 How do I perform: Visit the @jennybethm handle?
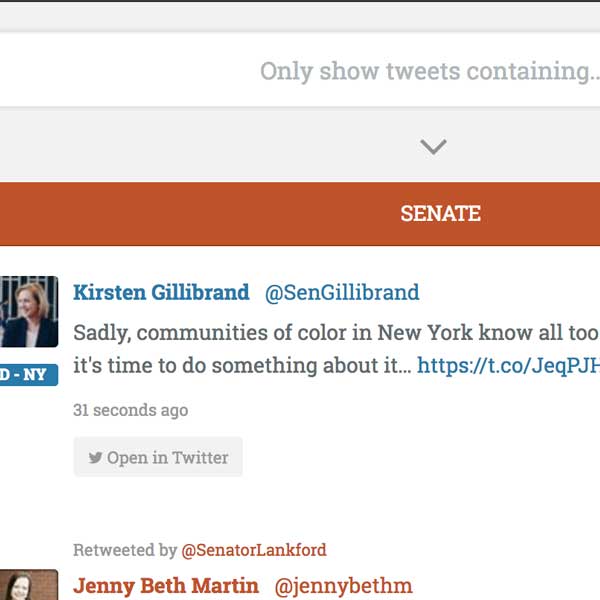click(344, 586)
